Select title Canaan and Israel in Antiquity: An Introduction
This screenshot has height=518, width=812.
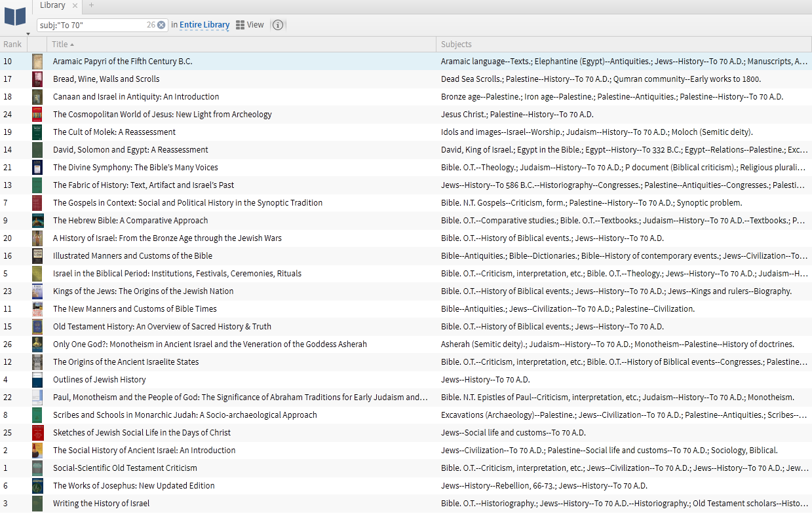click(x=136, y=97)
